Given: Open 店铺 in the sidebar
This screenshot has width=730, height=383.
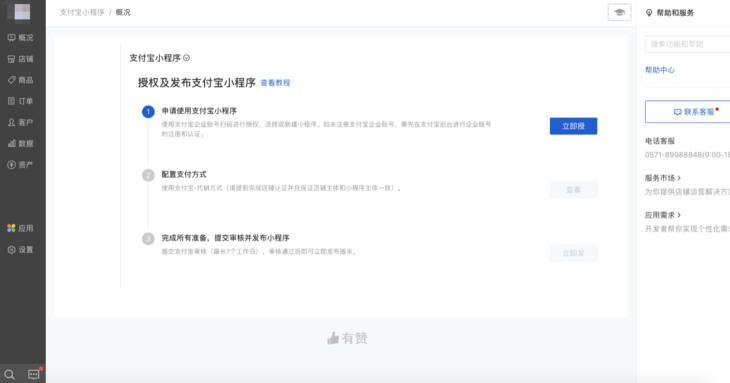Looking at the screenshot, I should (20, 59).
